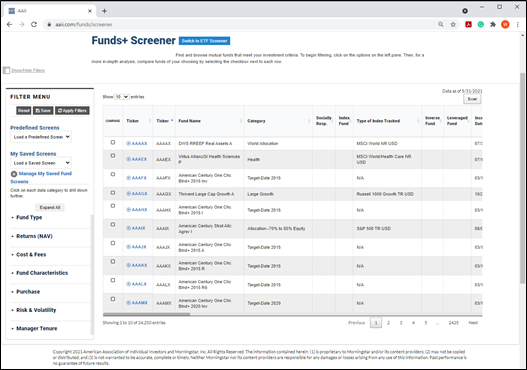Open a new browser tab

point(104,11)
